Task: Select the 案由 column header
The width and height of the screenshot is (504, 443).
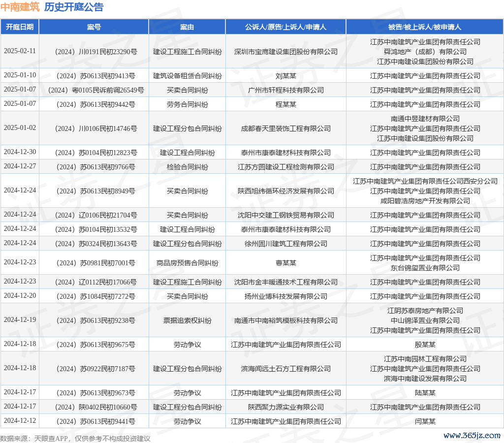Action: click(187, 27)
